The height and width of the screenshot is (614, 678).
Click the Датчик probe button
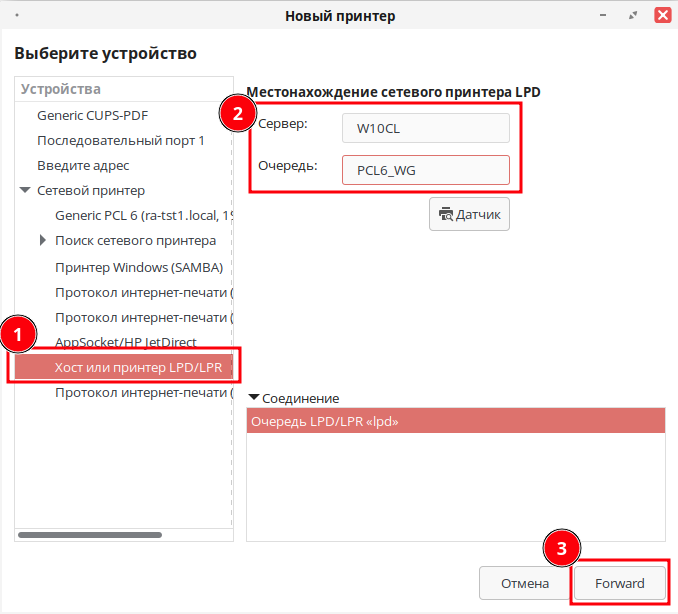(469, 215)
